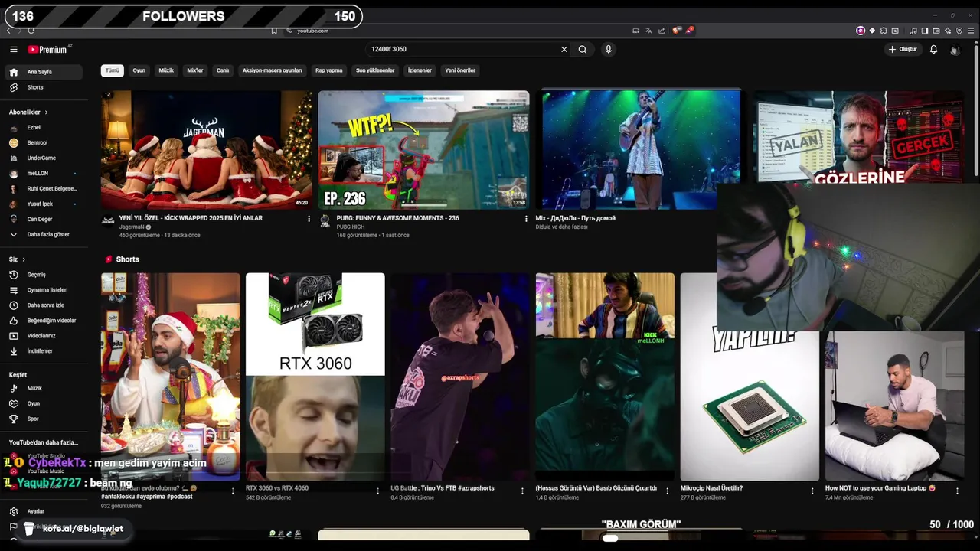This screenshot has height=551, width=980.
Task: Open Shorts in the left sidebar
Action: pyautogui.click(x=44, y=87)
